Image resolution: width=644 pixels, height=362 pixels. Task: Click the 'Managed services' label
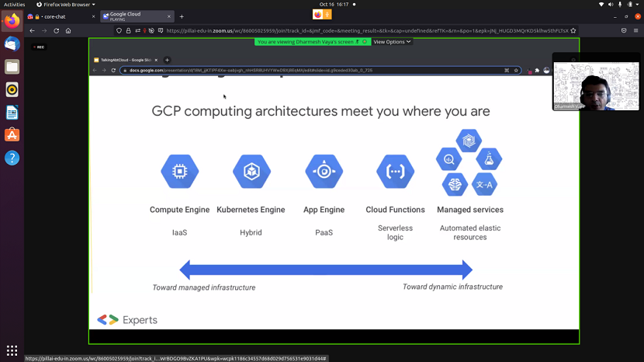point(470,210)
